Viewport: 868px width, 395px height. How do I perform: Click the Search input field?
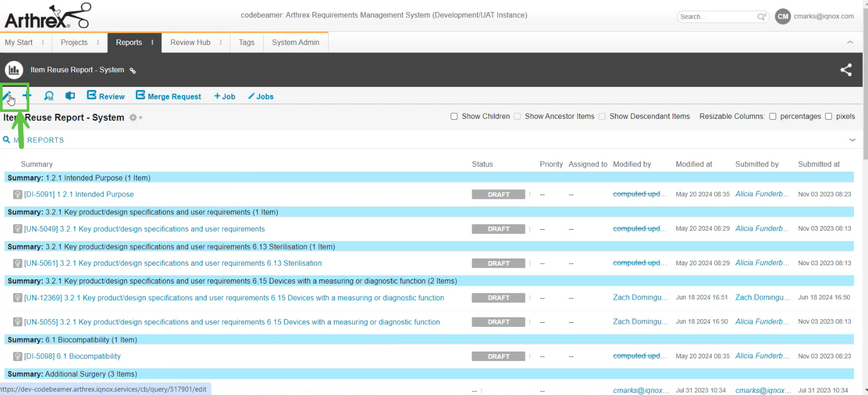click(x=717, y=17)
